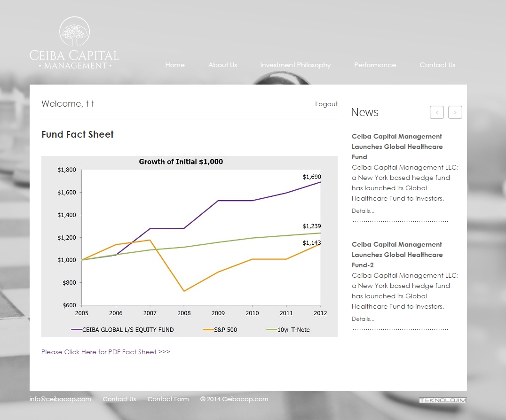Click the $1,690 end value label
The image size is (506, 420).
point(312,177)
